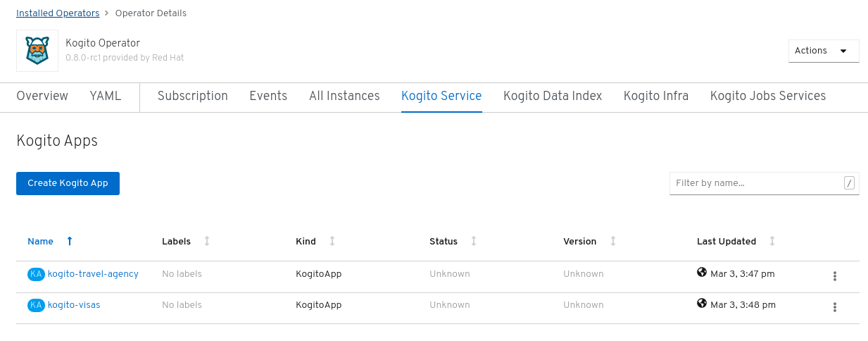The width and height of the screenshot is (868, 341).
Task: Sort table by Labels column header
Action: [176, 241]
